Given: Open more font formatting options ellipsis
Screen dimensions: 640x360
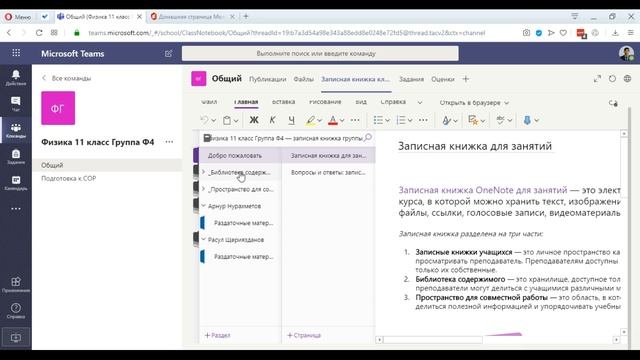Looking at the screenshot, I should coord(355,120).
